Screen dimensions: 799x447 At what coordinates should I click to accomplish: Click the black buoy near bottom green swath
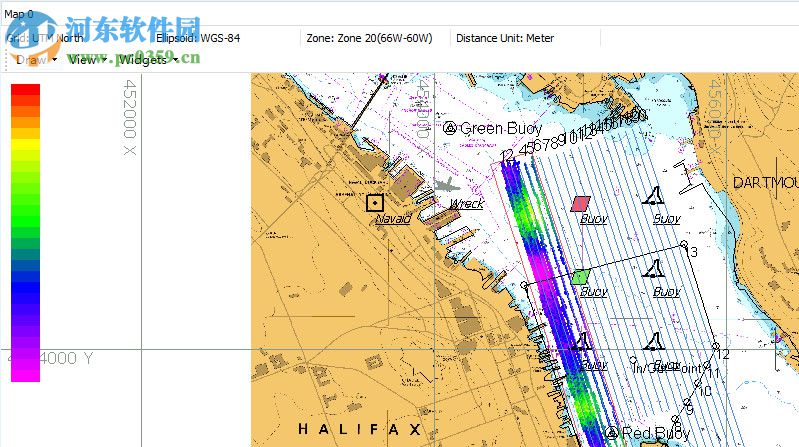tap(580, 341)
